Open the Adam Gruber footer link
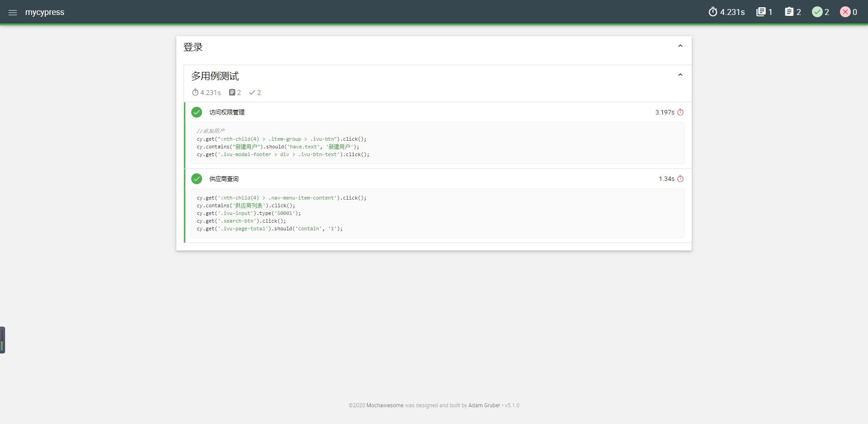This screenshot has height=424, width=868. (484, 405)
